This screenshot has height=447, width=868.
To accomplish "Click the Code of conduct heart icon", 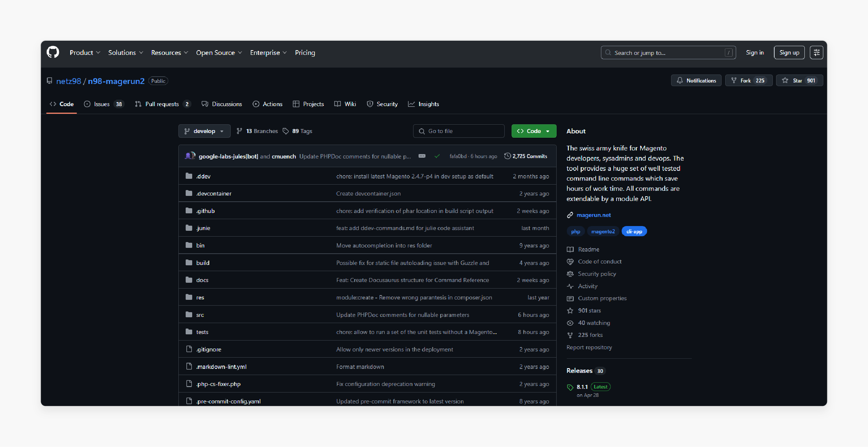I will point(570,262).
